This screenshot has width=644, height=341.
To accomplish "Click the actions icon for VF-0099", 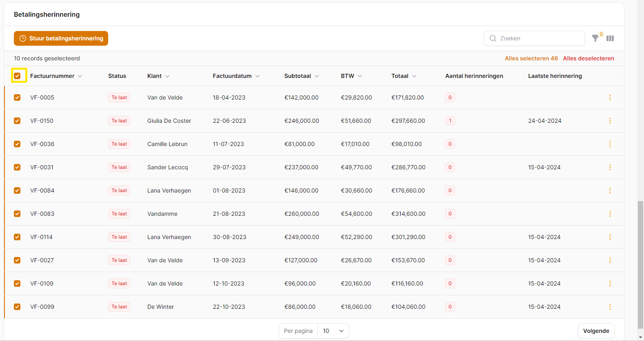I will coord(610,307).
